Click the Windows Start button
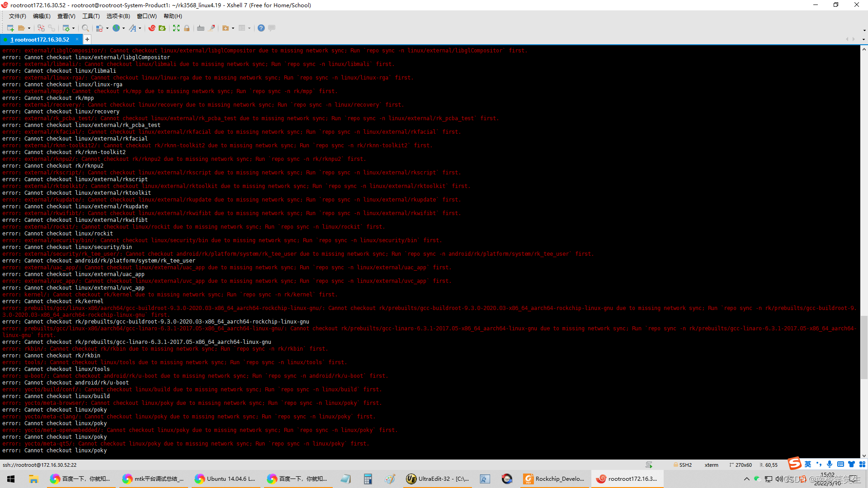868x488 pixels. click(x=11, y=479)
